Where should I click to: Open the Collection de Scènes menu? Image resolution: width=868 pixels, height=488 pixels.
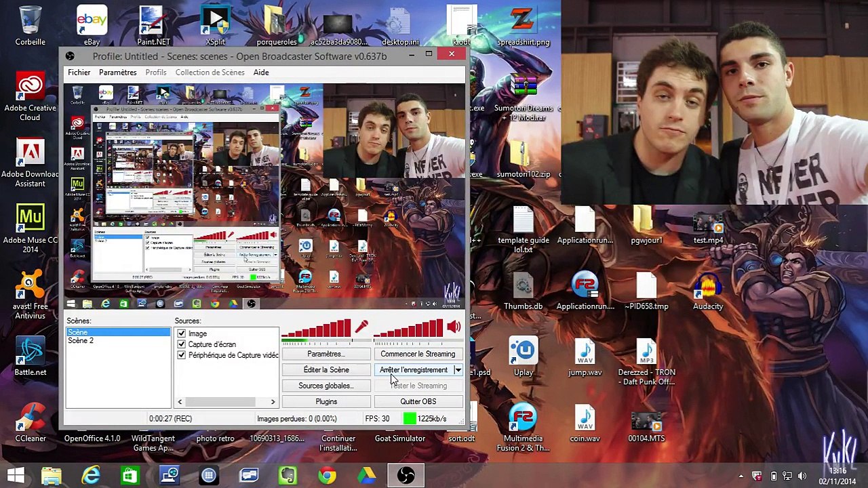pyautogui.click(x=210, y=73)
